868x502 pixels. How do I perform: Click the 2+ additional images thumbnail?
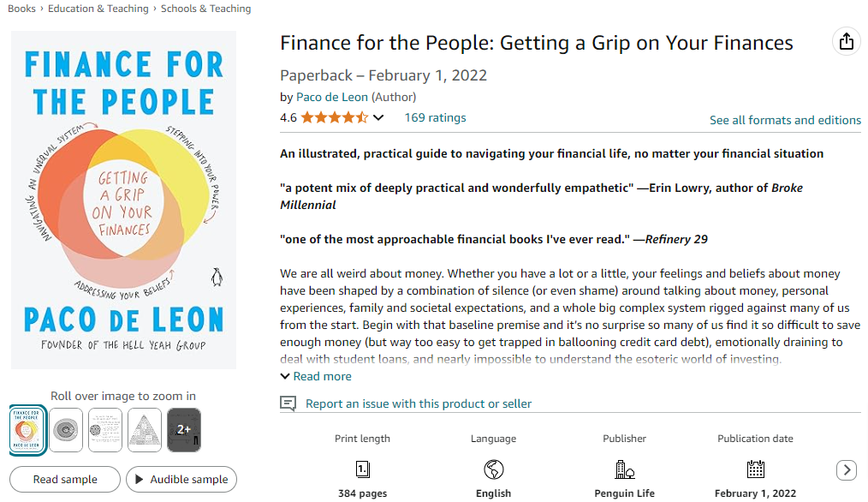click(x=183, y=430)
